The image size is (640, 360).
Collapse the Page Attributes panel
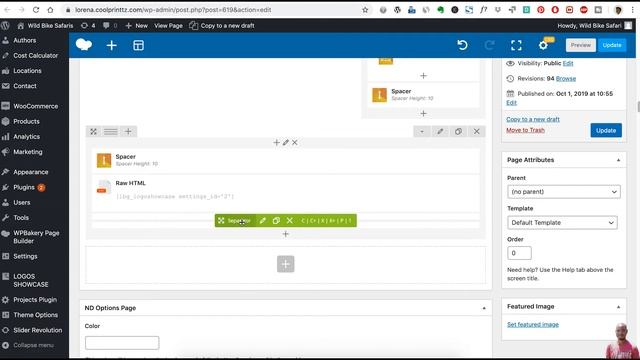coord(618,160)
